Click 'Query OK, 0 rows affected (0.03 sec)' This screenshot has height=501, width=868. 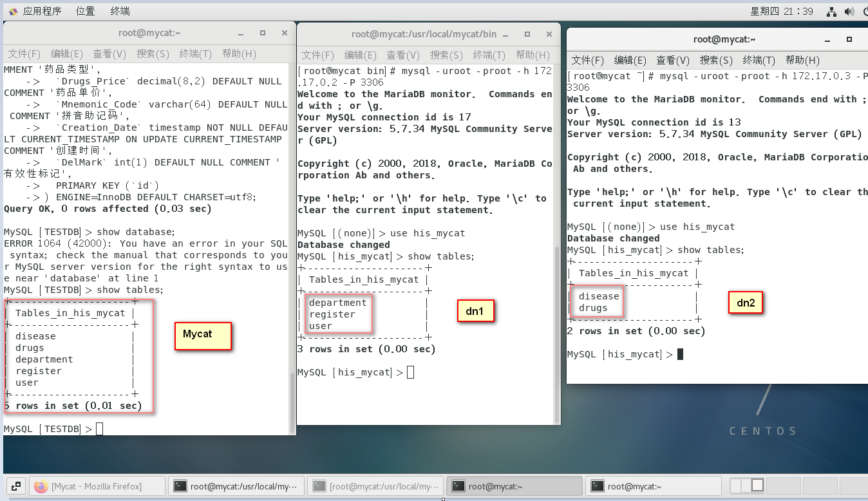pos(108,209)
